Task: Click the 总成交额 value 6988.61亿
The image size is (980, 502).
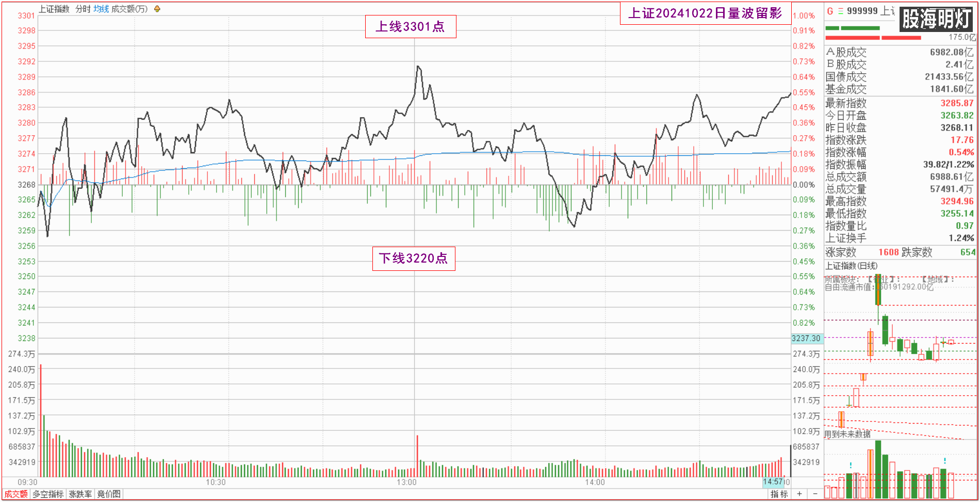Action: click(x=952, y=176)
